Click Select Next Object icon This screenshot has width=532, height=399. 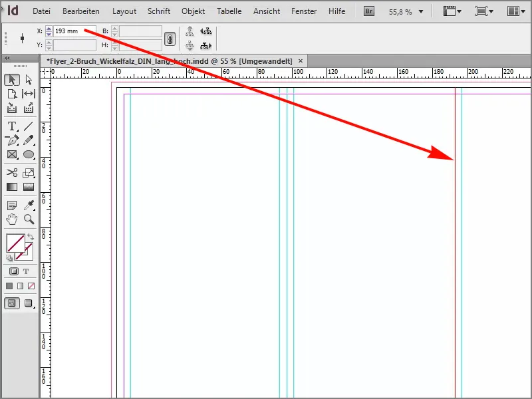point(206,45)
